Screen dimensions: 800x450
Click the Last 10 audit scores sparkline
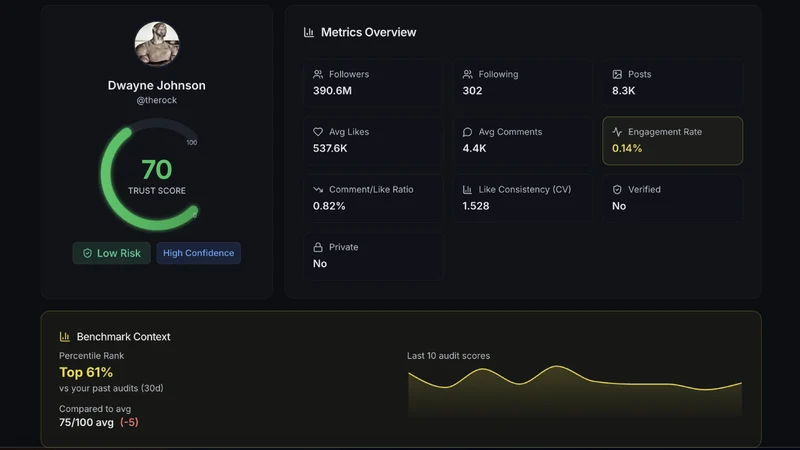pyautogui.click(x=575, y=390)
